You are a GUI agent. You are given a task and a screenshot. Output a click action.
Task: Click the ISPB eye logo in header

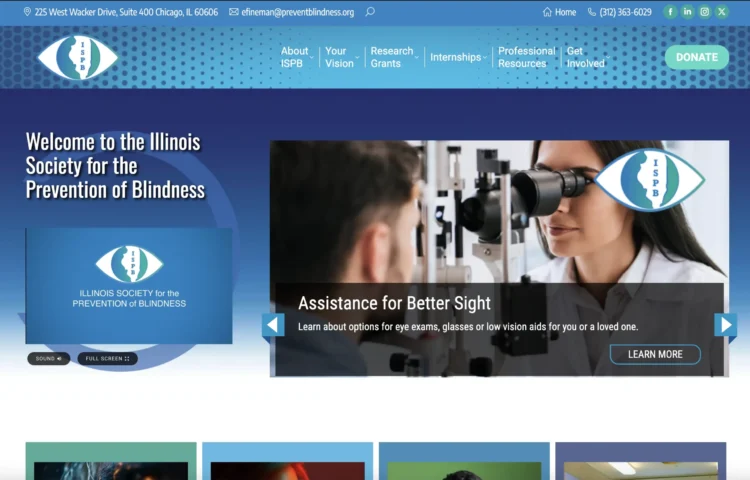[x=77, y=58]
